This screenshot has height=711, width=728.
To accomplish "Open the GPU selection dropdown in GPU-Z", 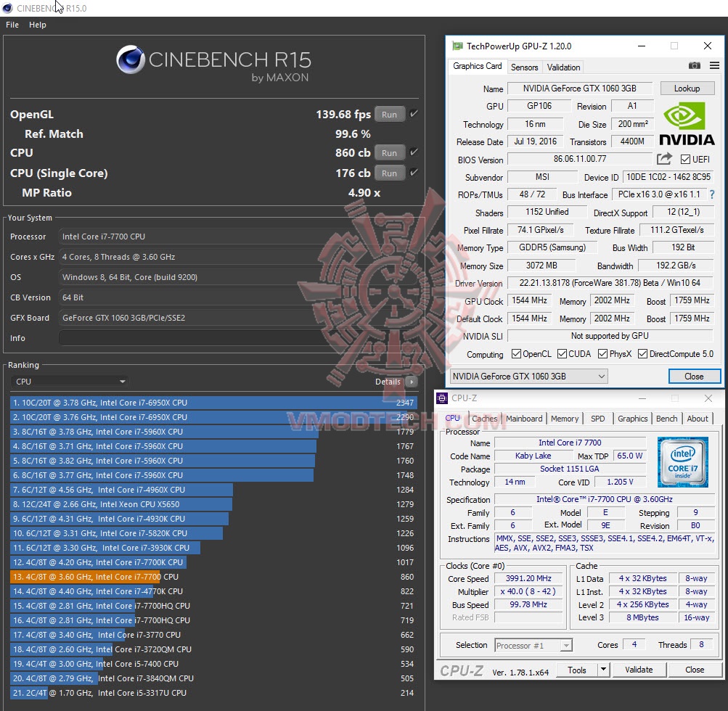I will [x=529, y=377].
